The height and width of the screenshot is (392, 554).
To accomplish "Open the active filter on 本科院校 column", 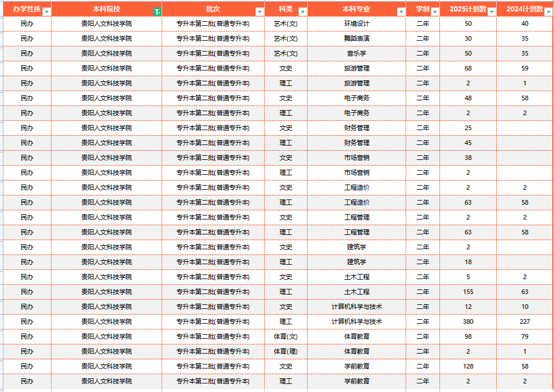I will [157, 11].
